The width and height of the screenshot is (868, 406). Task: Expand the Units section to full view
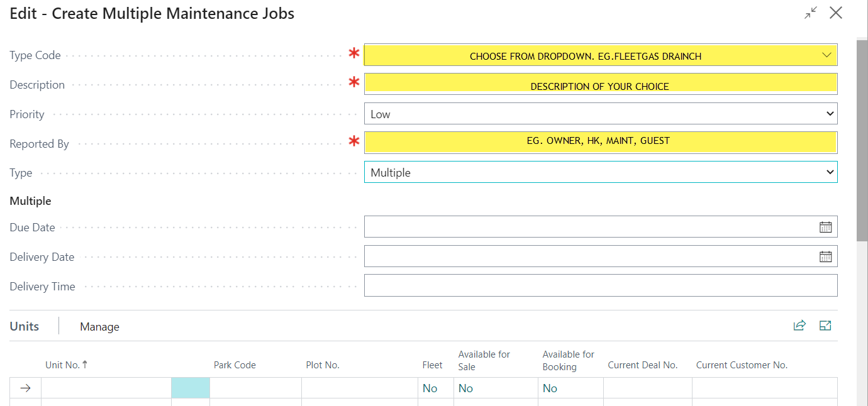(x=825, y=326)
